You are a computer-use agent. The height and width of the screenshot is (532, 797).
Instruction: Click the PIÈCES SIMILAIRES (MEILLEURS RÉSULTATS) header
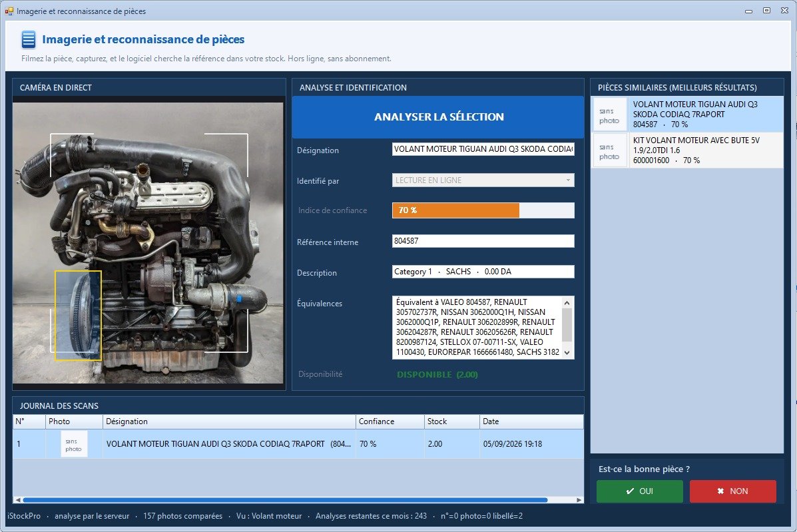(x=686, y=87)
